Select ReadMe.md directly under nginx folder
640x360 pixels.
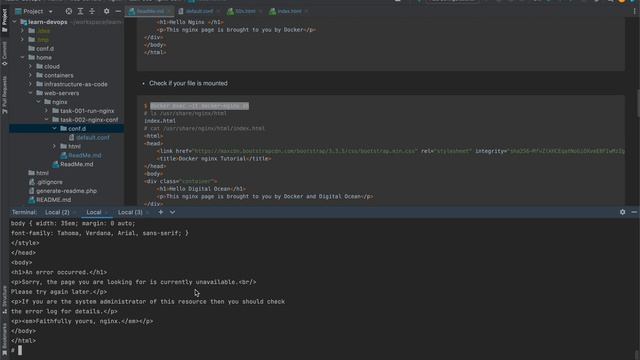pyautogui.click(x=77, y=164)
